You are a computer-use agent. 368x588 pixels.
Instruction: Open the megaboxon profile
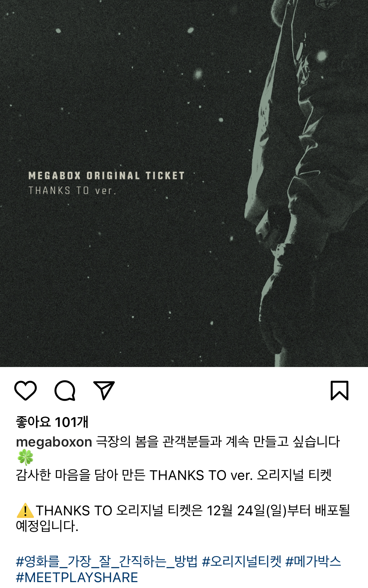pos(54,442)
